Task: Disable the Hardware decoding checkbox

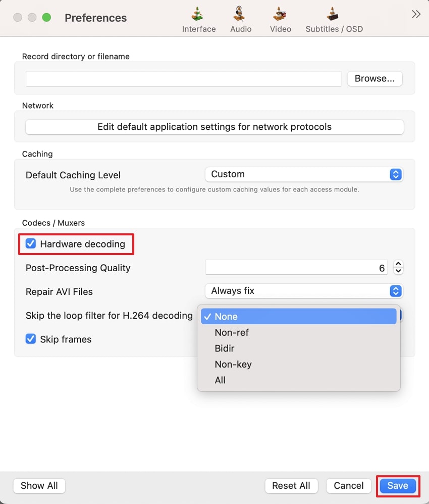Action: [x=30, y=243]
